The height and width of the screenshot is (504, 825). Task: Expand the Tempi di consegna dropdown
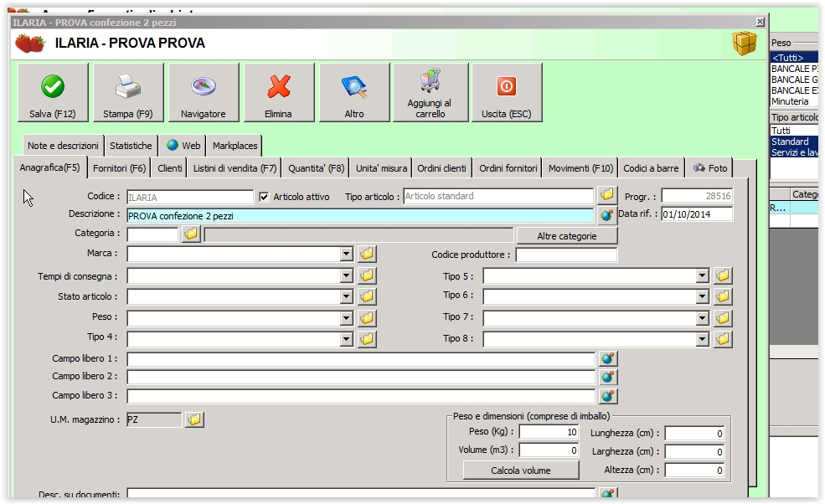(346, 275)
